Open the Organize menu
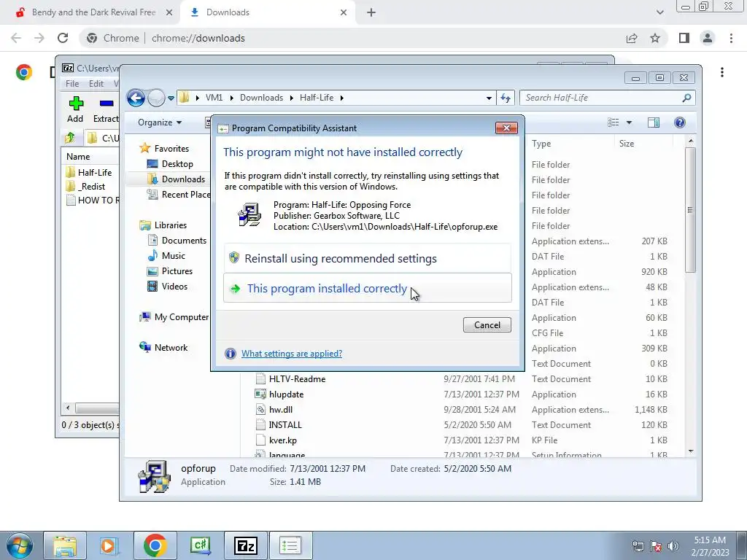Viewport: 747px width, 560px height. [x=160, y=122]
